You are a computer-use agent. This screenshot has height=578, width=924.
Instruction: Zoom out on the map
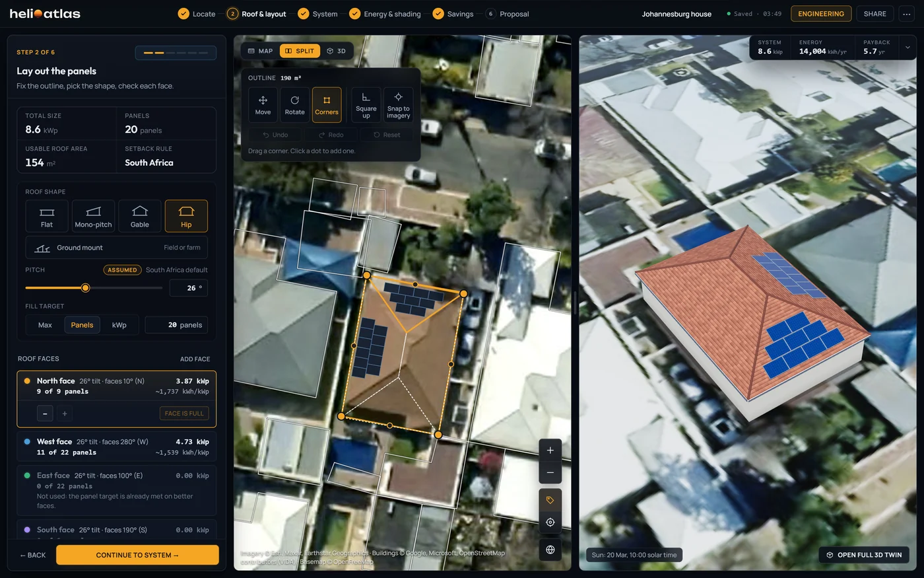550,473
